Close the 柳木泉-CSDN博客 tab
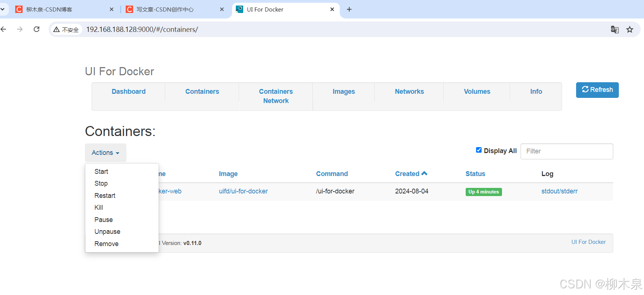Viewport: 644px width, 295px height. [112, 9]
